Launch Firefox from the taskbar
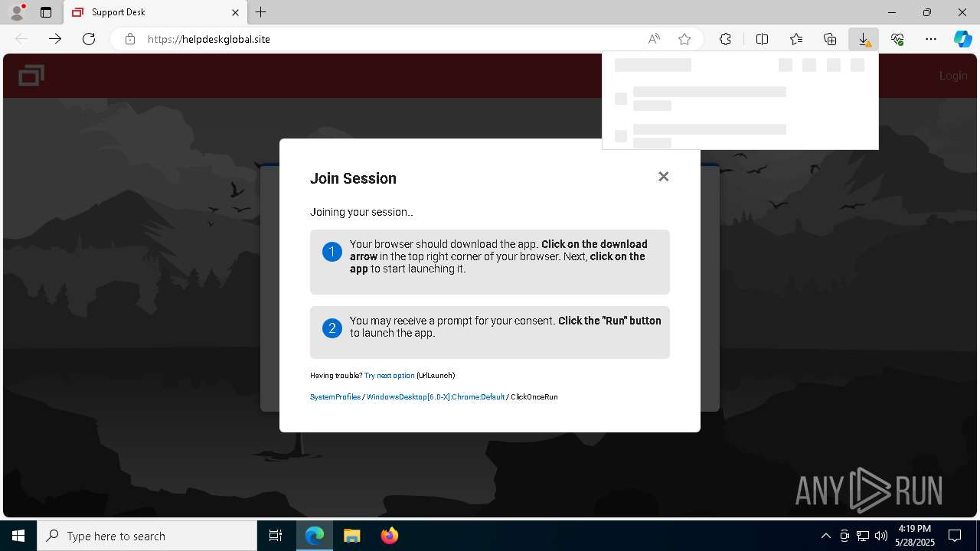This screenshot has height=551, width=980. click(390, 536)
